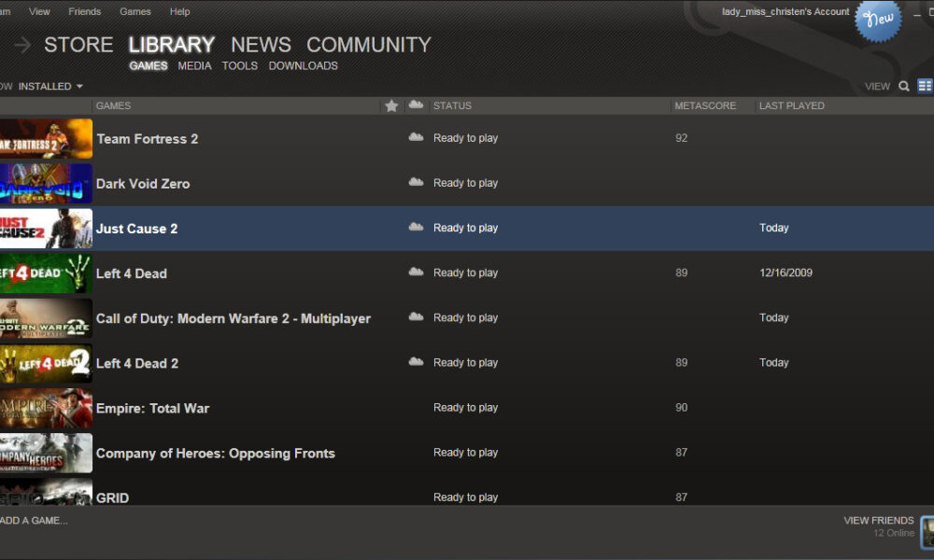Image resolution: width=934 pixels, height=560 pixels.
Task: Select the GRID game title
Action: [x=113, y=497]
